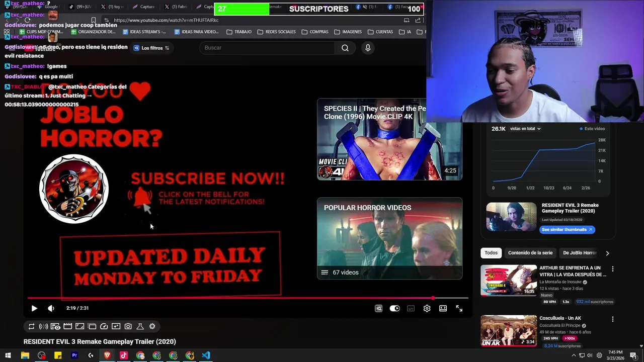644x362 pixels.
Task: Open the Windows Start menu
Action: 8,355
